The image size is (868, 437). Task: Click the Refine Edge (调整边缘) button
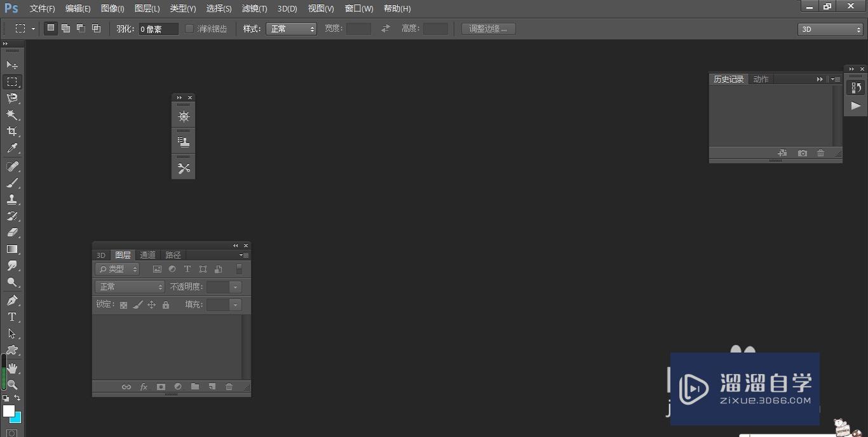point(488,29)
